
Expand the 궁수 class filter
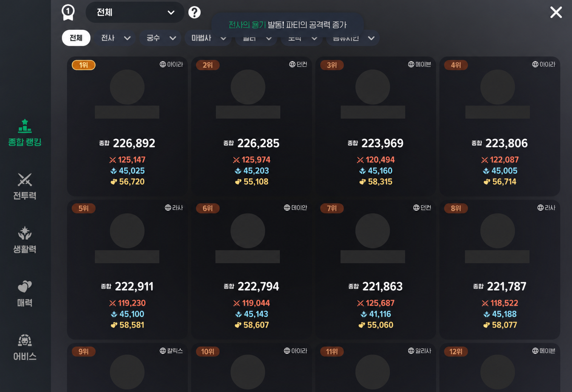160,38
